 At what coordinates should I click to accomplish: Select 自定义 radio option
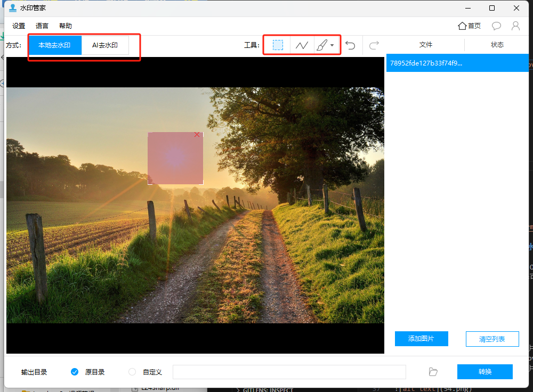(x=132, y=372)
